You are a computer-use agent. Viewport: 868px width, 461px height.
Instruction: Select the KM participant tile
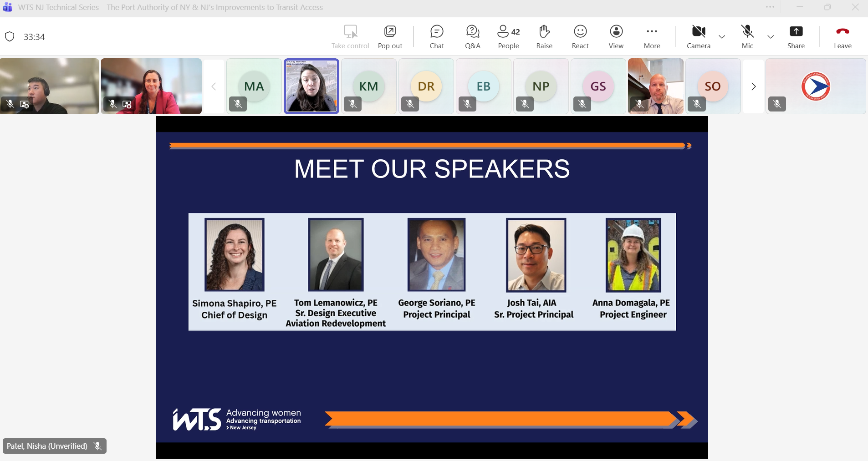coord(368,86)
